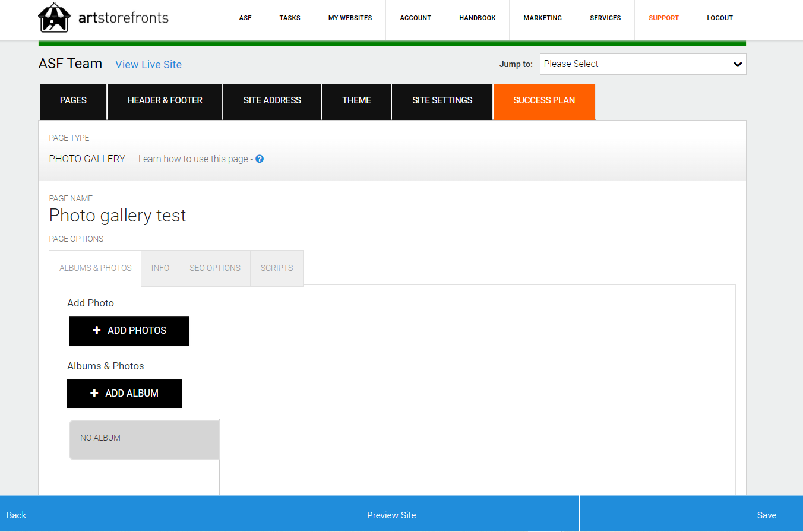This screenshot has height=532, width=803.
Task: Open Preview Site from the bottom bar
Action: click(x=391, y=515)
